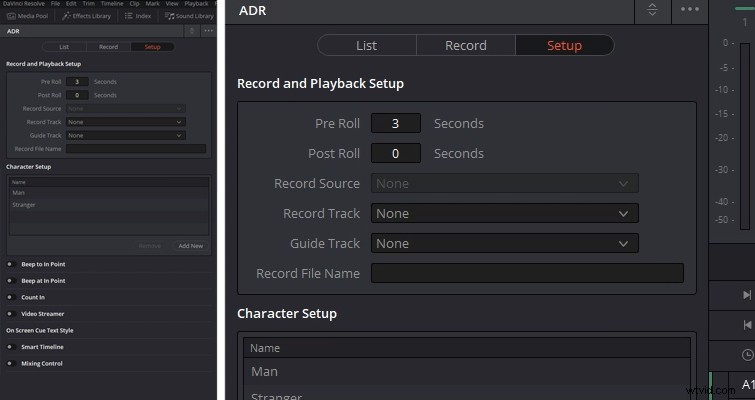The height and width of the screenshot is (400, 755).
Task: Click the Remove character button
Action: 150,246
